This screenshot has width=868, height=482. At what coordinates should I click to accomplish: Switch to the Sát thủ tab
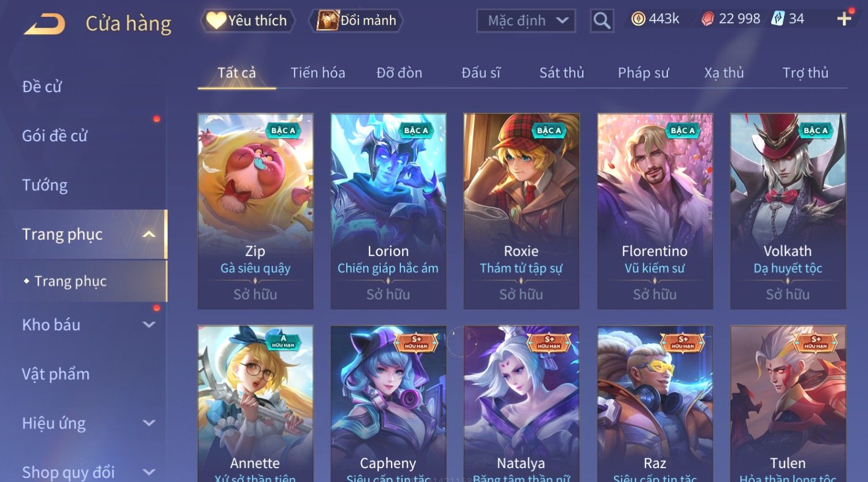562,73
